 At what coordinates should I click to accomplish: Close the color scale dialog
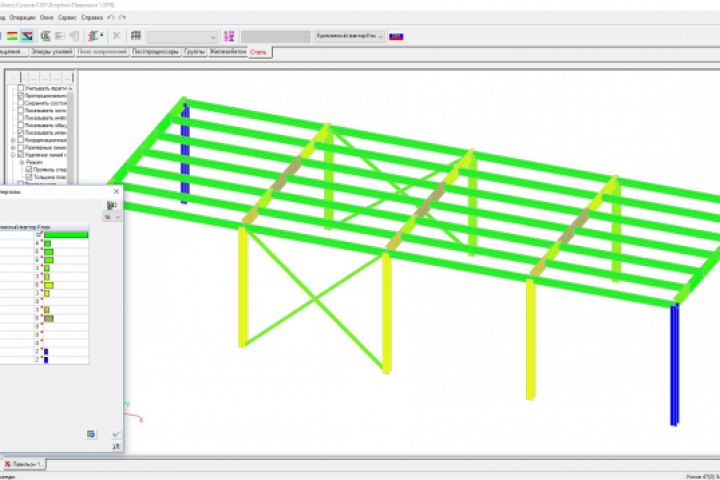(116, 191)
